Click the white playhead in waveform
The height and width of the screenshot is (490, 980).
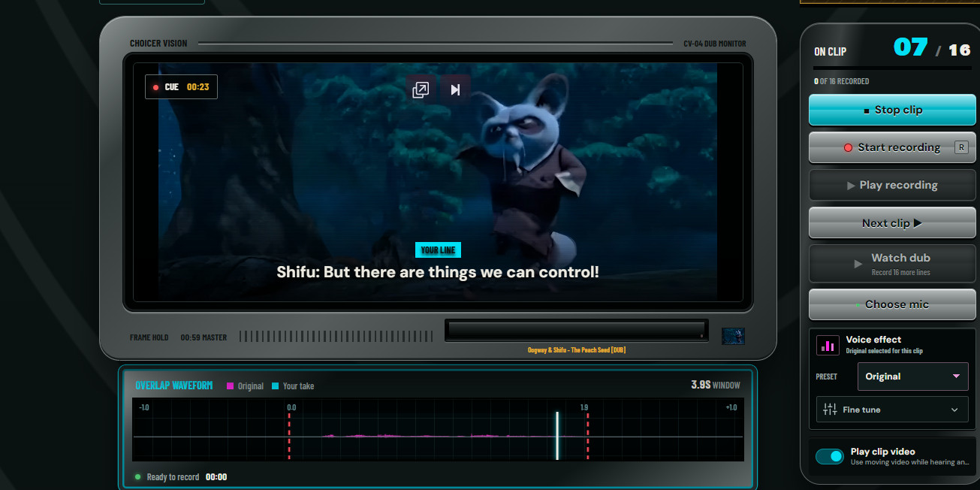click(557, 435)
